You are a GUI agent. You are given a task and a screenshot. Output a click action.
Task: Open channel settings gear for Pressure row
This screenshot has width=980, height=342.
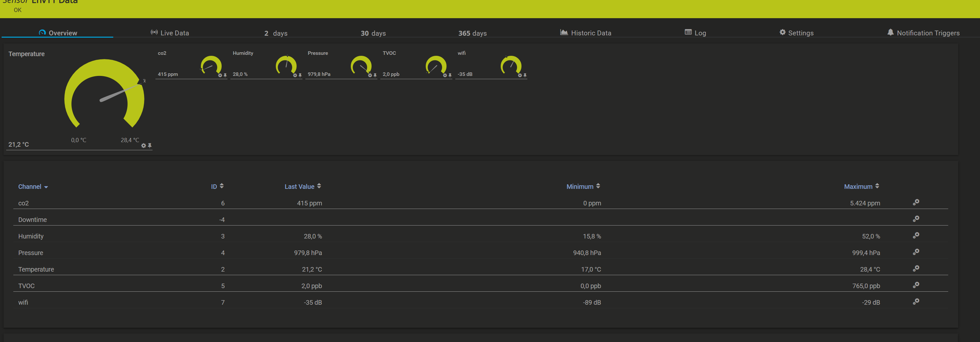pos(916,252)
